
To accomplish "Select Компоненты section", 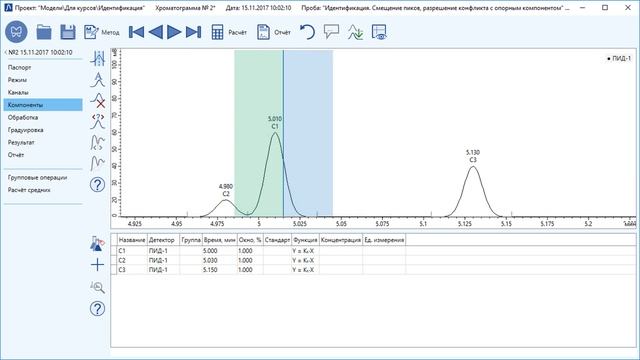I will click(43, 105).
